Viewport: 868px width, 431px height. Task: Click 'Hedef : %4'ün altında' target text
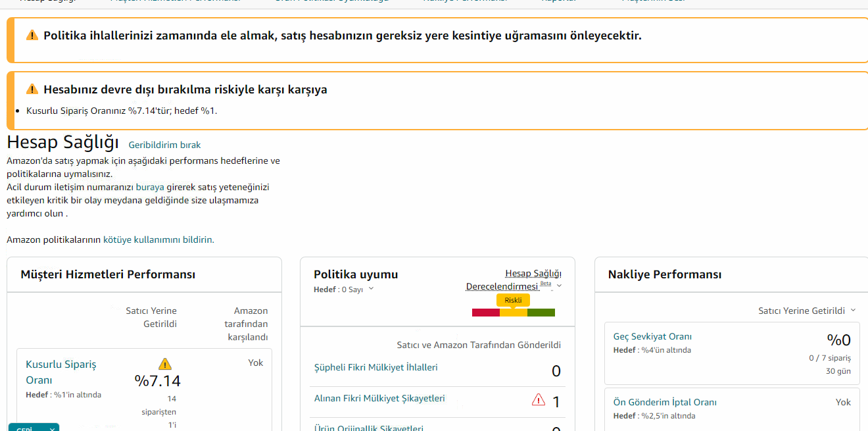pos(652,350)
